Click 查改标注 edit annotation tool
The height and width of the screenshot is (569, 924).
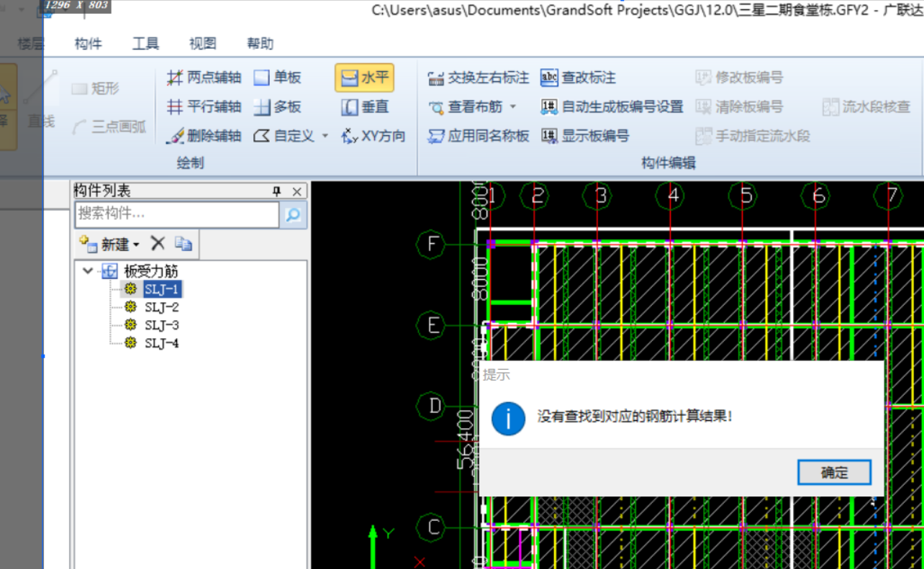pos(579,78)
